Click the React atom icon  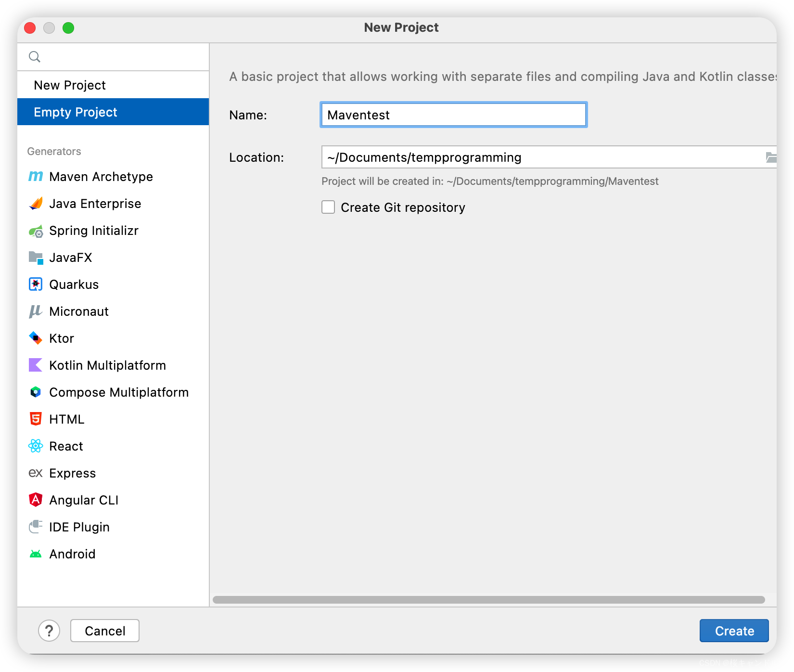(36, 446)
